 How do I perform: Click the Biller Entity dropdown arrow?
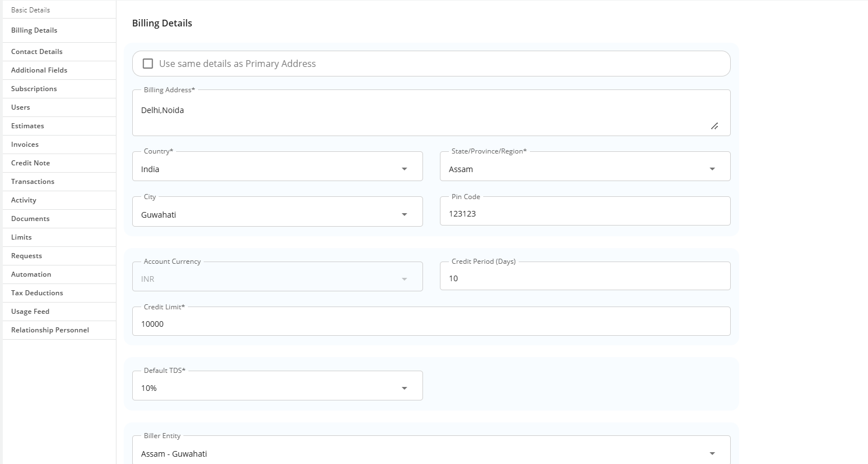click(x=712, y=453)
